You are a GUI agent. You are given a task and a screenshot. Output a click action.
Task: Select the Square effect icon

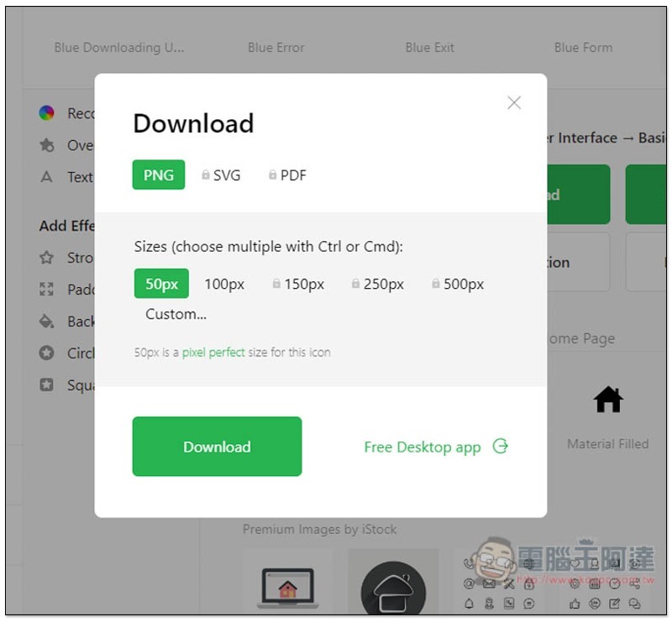46,384
